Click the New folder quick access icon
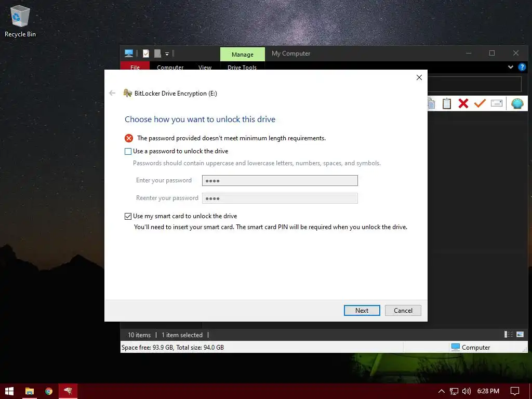Screen dimensions: 532x399 coord(157,54)
